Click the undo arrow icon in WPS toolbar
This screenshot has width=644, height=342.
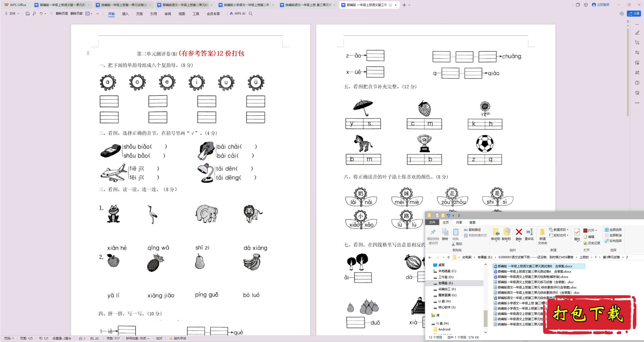(41, 14)
